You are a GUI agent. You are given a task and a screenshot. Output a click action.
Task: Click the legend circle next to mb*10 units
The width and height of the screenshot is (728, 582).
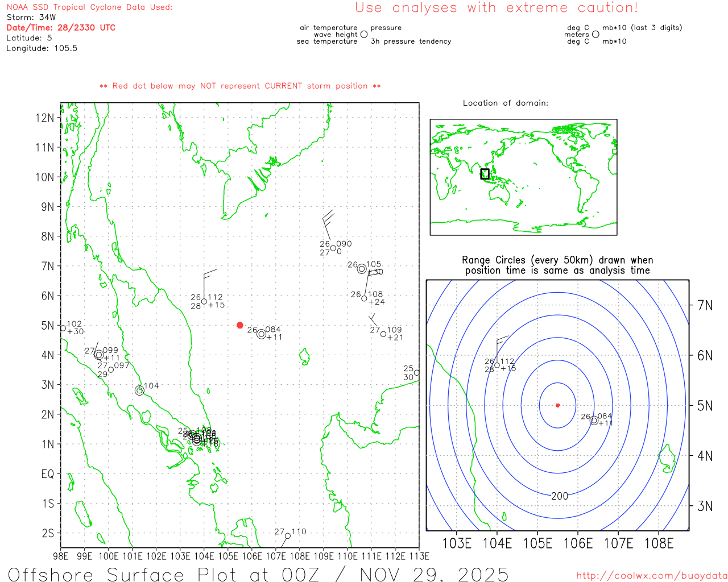[595, 34]
